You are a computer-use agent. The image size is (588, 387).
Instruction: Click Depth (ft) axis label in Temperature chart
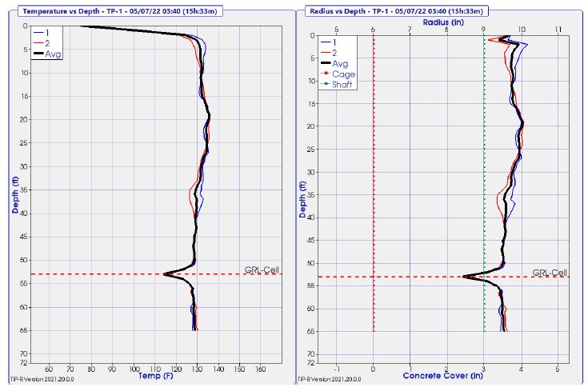(15, 196)
